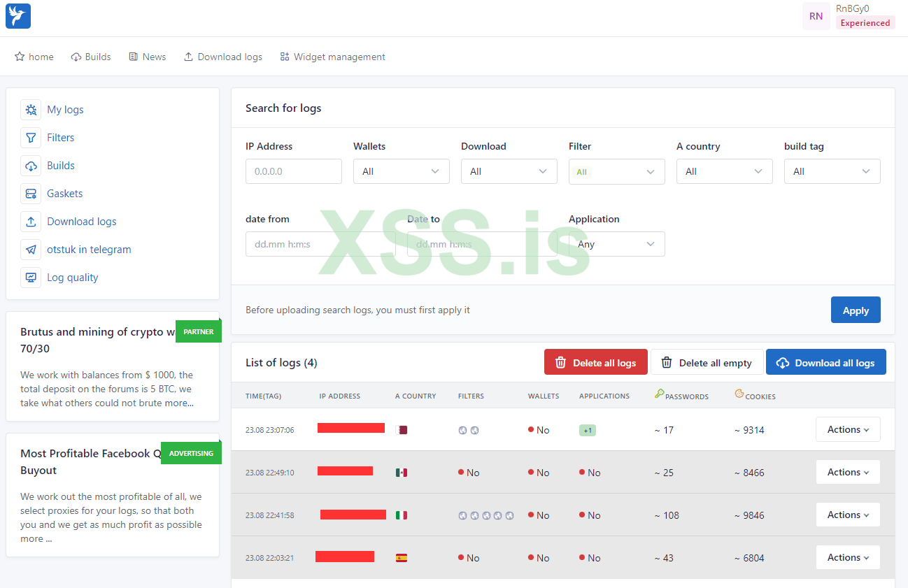Go to home in the top navigation

click(34, 57)
